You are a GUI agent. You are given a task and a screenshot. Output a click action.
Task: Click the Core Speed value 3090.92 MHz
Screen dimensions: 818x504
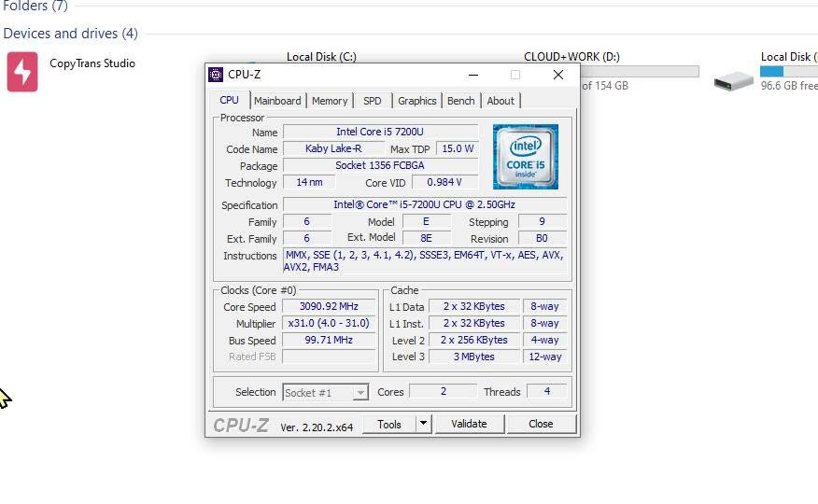pyautogui.click(x=329, y=306)
